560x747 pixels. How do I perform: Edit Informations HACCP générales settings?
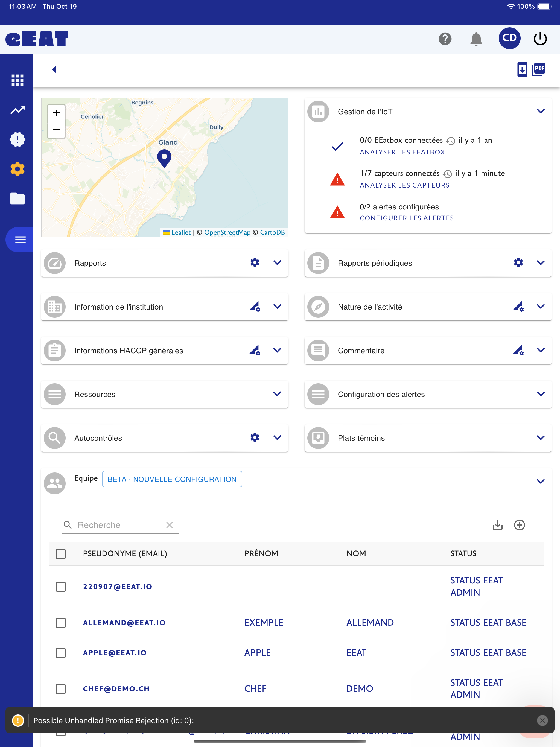pyautogui.click(x=255, y=350)
